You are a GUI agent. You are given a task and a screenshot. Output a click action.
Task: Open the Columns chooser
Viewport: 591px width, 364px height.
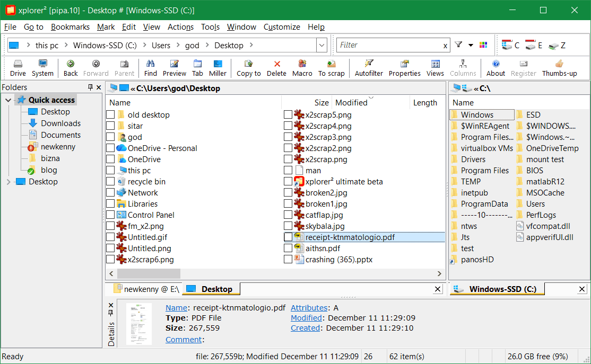point(463,68)
